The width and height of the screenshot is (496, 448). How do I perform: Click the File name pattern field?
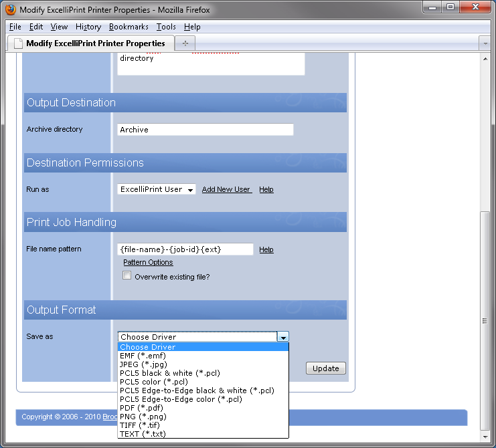tap(185, 249)
